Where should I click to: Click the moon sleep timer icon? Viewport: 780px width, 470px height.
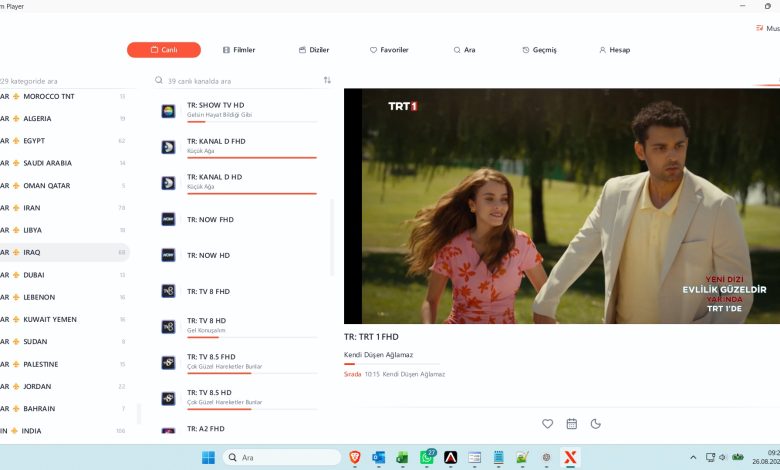tap(595, 424)
